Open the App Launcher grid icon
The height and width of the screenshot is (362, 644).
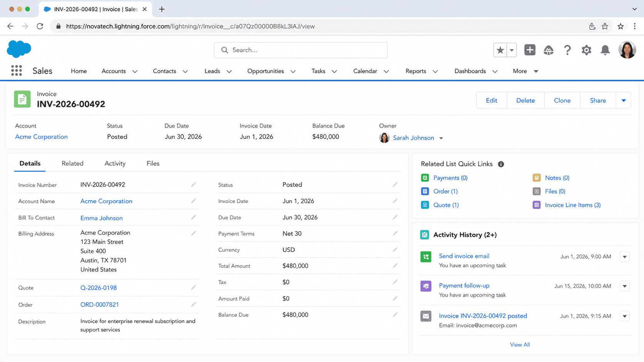(17, 70)
